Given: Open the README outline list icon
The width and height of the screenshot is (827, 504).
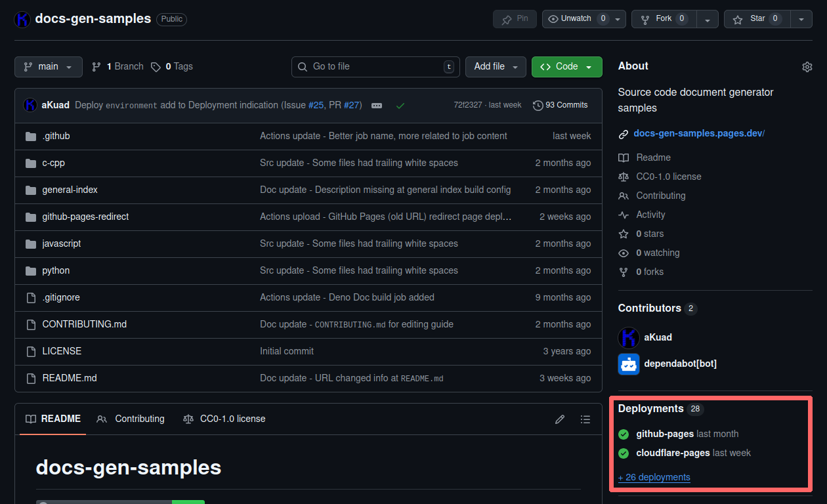Looking at the screenshot, I should [585, 419].
